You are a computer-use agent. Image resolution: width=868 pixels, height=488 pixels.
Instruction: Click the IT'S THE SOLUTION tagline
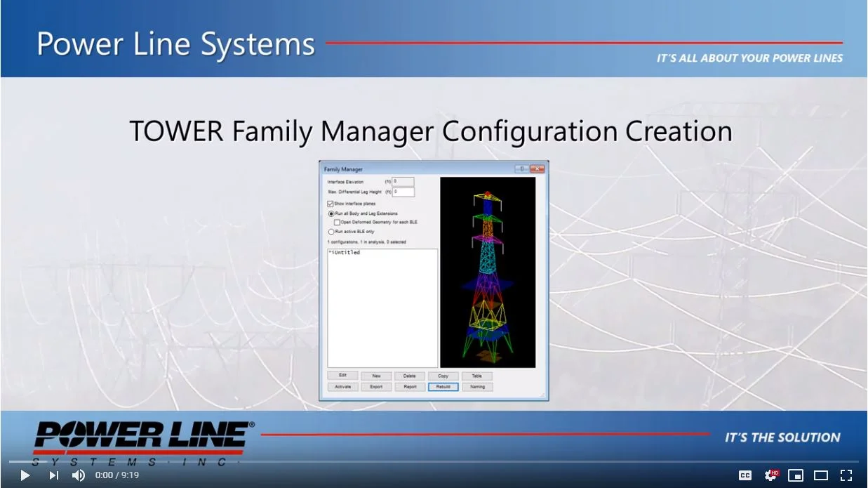click(x=782, y=437)
